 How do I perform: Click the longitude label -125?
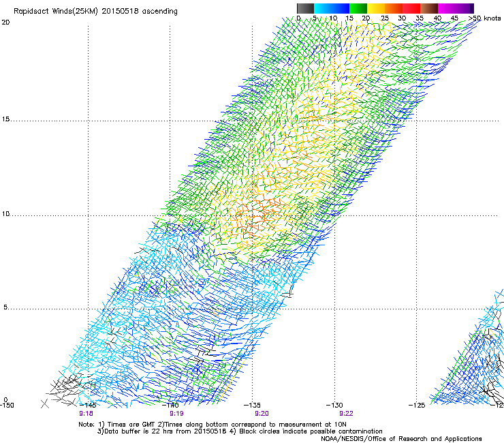417,405
